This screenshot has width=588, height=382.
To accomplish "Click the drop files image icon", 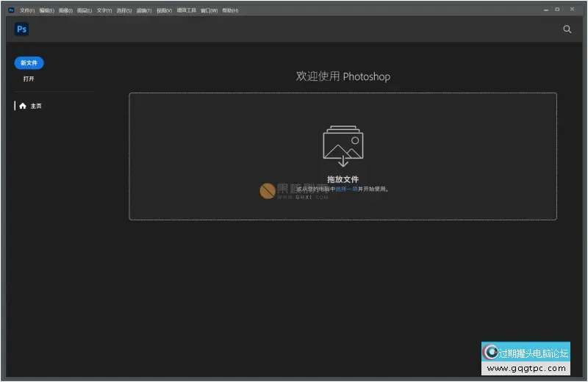I will coord(343,146).
